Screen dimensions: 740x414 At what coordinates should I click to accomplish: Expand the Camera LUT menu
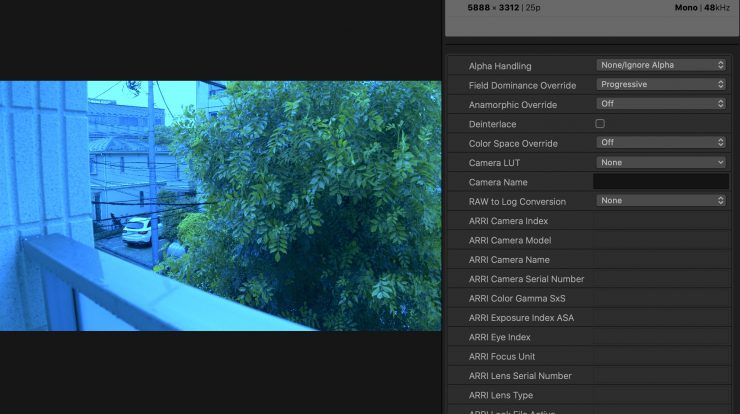pos(661,162)
